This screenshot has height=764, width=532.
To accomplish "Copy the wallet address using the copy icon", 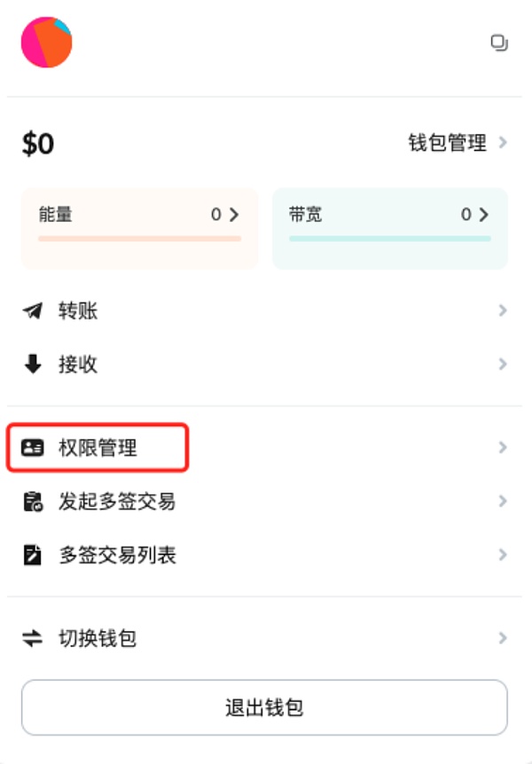I will click(498, 42).
